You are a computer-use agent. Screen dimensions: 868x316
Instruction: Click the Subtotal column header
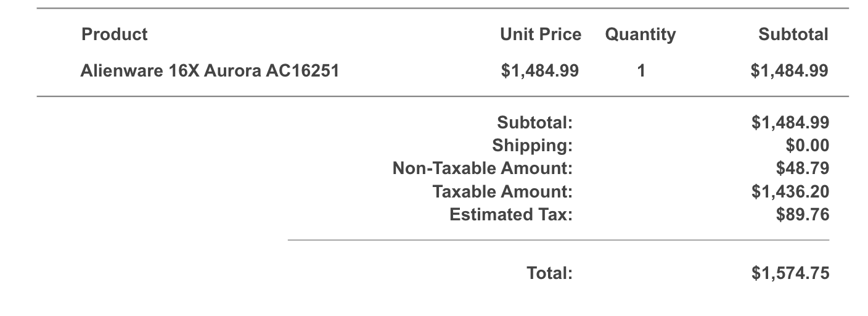click(793, 35)
